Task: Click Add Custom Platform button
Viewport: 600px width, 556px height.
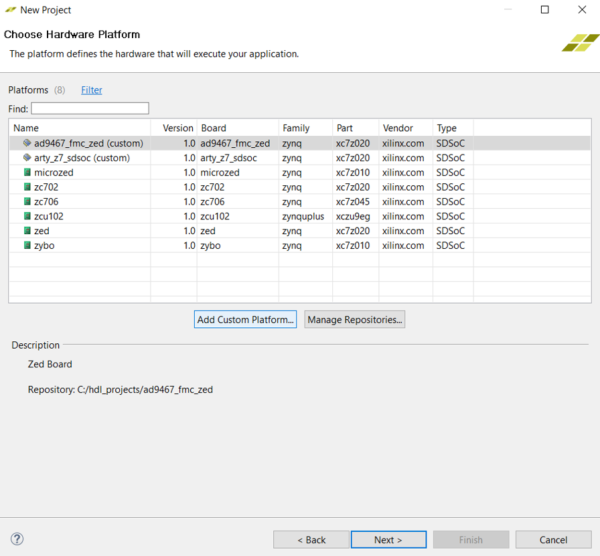Action: pyautogui.click(x=245, y=319)
